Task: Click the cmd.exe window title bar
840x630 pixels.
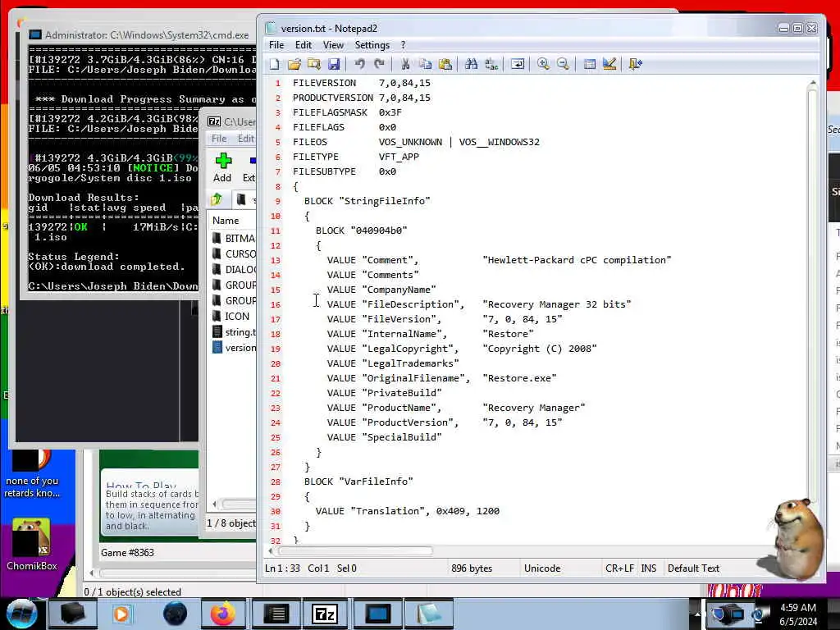Action: pos(142,34)
